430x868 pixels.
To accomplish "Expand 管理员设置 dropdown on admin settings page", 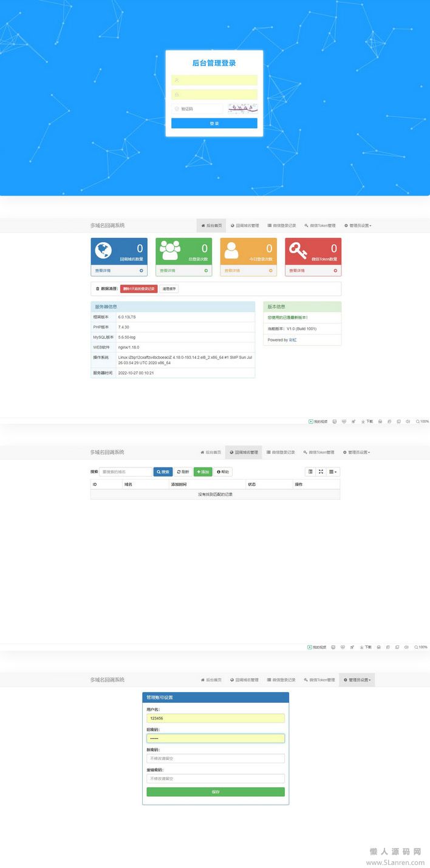I will [x=357, y=680].
